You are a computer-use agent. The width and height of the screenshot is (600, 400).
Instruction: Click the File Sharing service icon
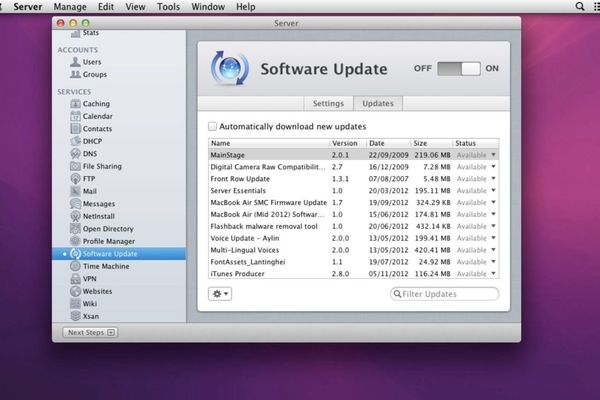point(75,166)
